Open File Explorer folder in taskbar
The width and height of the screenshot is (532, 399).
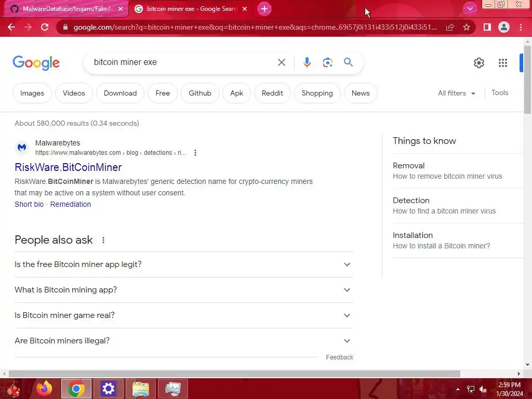pyautogui.click(x=140, y=389)
